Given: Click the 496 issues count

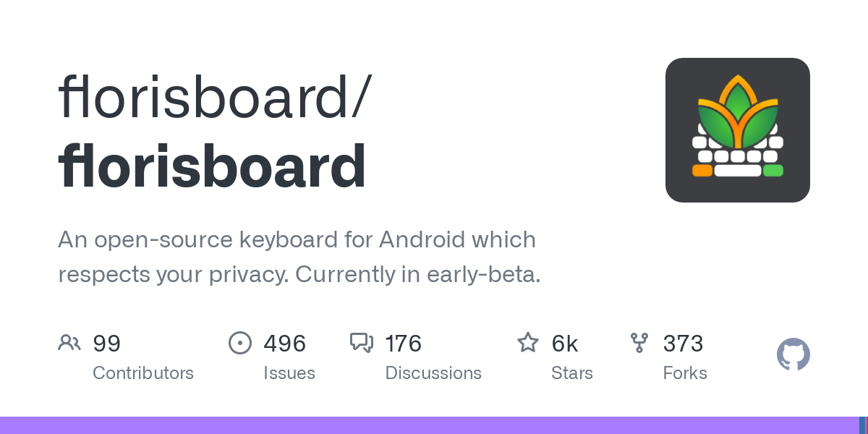Looking at the screenshot, I should (285, 343).
